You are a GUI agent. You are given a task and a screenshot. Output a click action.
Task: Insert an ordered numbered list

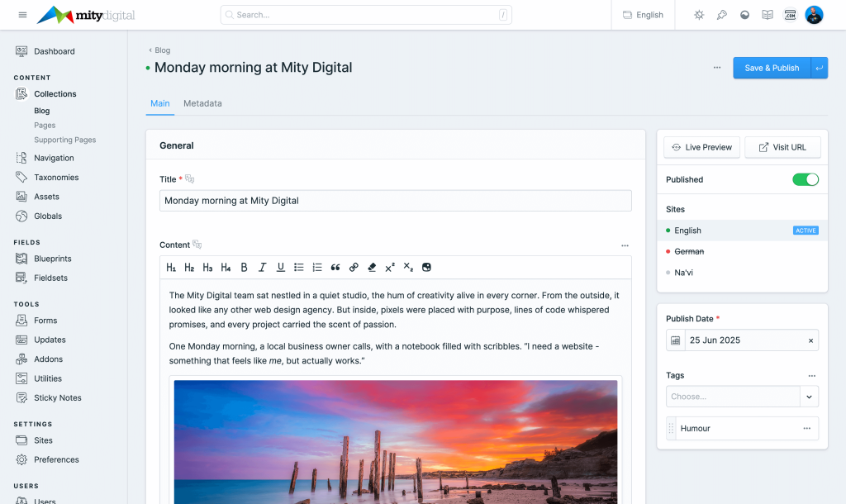click(x=317, y=267)
